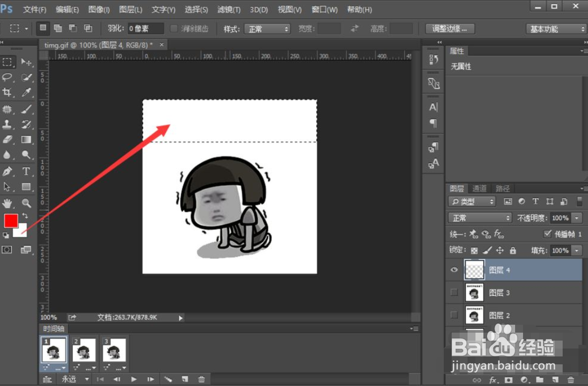Screen dimensions: 588x386
Task: Open the 填充 fill dropdown arrow
Action: pyautogui.click(x=577, y=250)
